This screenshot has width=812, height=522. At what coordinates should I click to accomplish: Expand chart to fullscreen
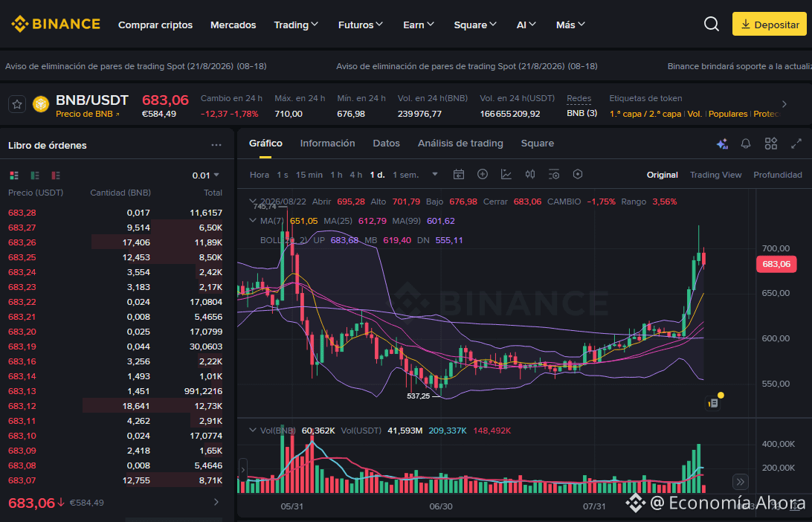(x=796, y=144)
